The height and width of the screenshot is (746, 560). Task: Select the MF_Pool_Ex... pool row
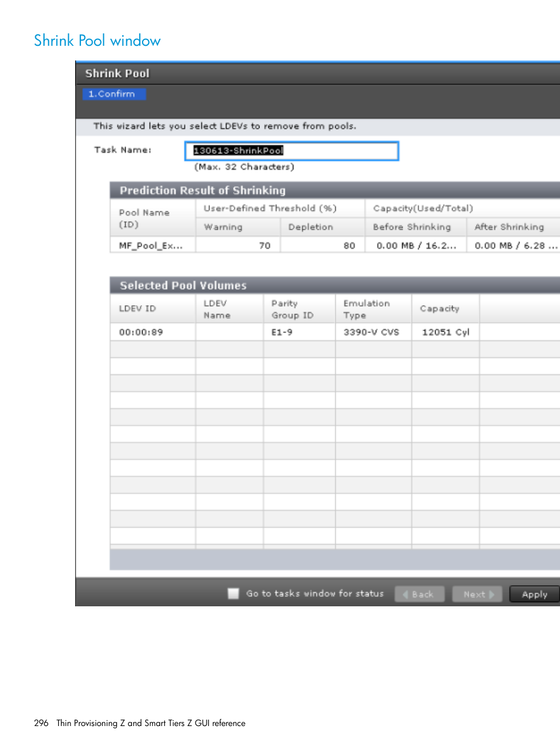(x=335, y=245)
